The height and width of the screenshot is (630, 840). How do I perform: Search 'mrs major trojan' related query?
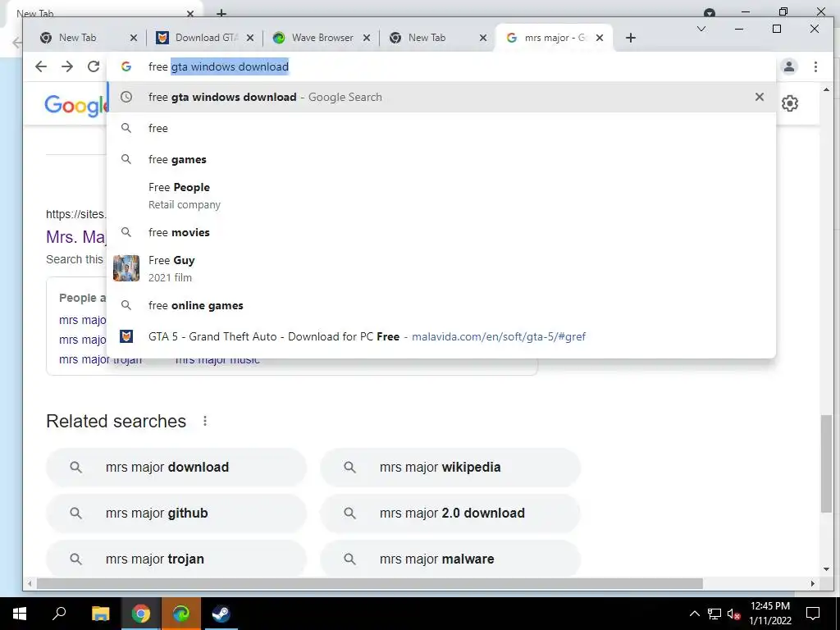[x=176, y=559]
